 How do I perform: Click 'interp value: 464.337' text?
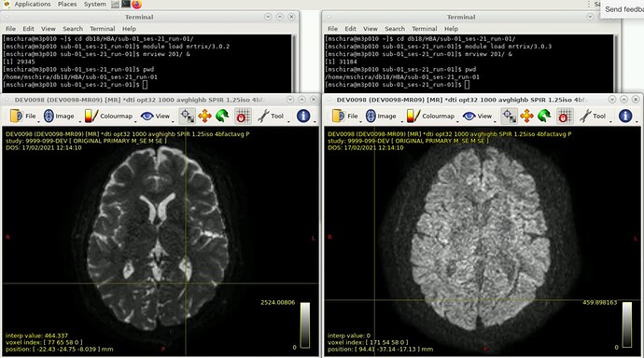(x=36, y=336)
